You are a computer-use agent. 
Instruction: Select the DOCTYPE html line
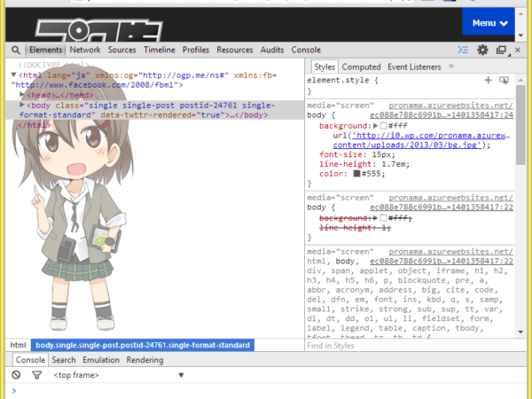(53, 65)
